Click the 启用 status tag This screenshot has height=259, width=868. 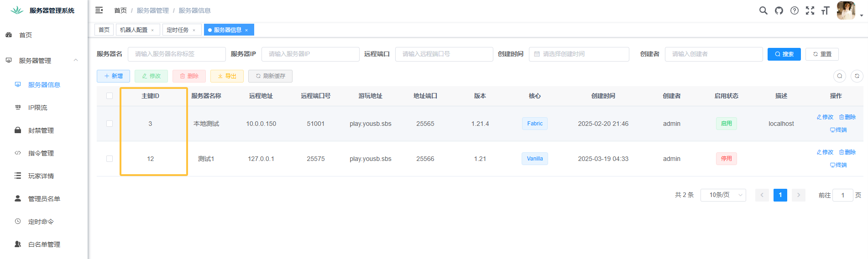(727, 124)
